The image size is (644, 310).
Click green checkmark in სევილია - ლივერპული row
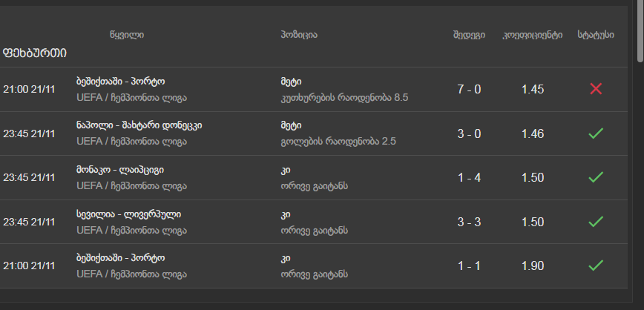(595, 222)
